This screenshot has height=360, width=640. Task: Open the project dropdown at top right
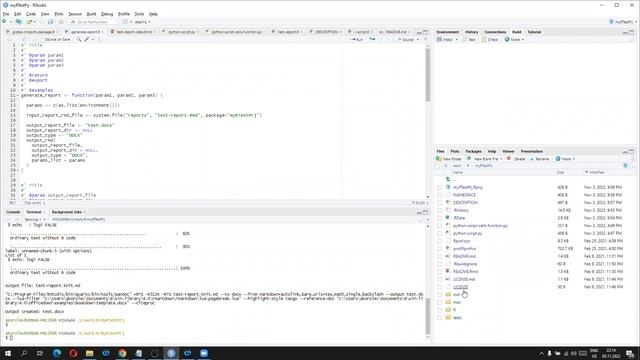click(x=624, y=22)
